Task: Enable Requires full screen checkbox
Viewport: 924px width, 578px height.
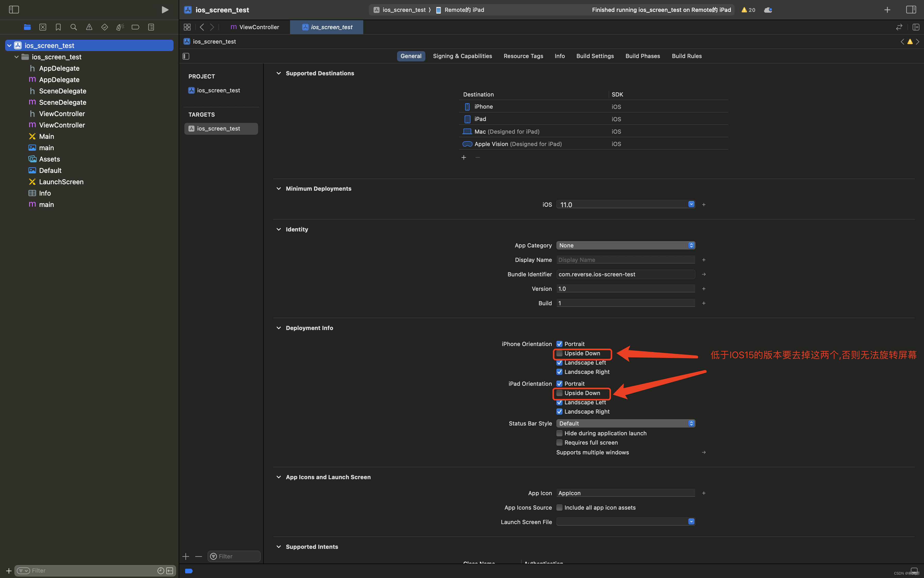Action: [x=559, y=443]
